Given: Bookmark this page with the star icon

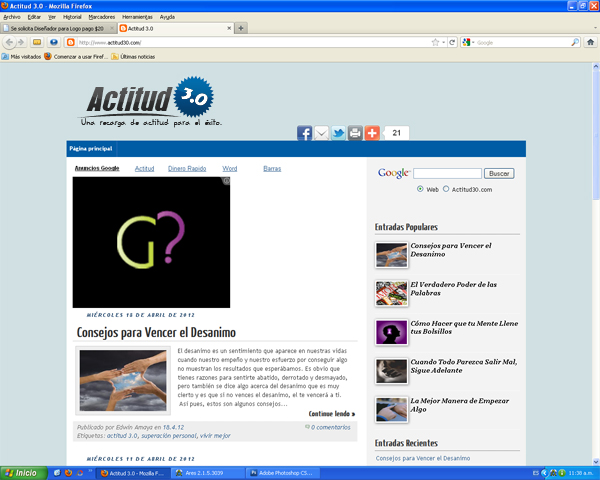Looking at the screenshot, I should click(x=435, y=42).
